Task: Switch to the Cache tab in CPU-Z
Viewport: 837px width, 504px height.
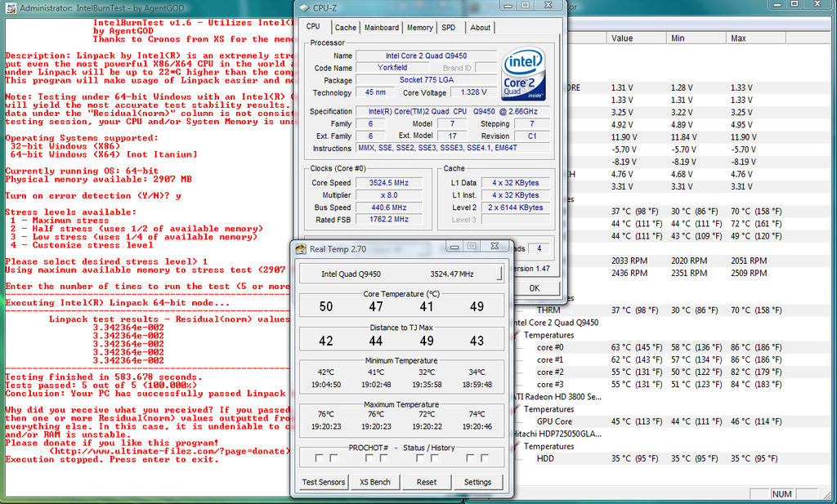Action: pyautogui.click(x=346, y=28)
